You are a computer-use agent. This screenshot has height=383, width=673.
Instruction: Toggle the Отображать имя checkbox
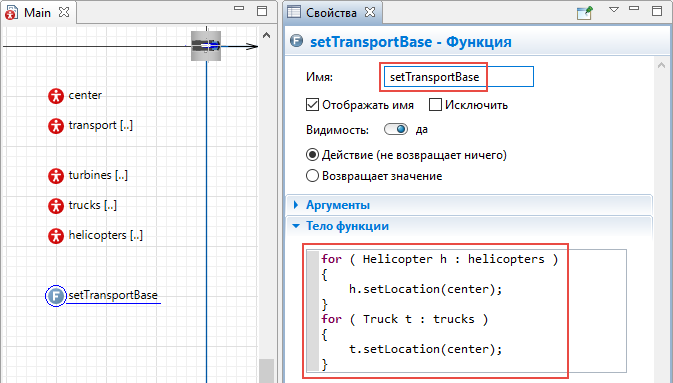312,105
